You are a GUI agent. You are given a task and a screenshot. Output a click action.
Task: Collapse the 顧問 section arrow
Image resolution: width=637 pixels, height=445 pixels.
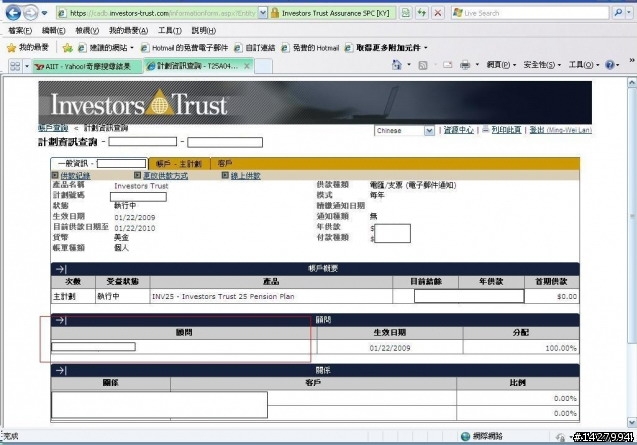(x=61, y=320)
